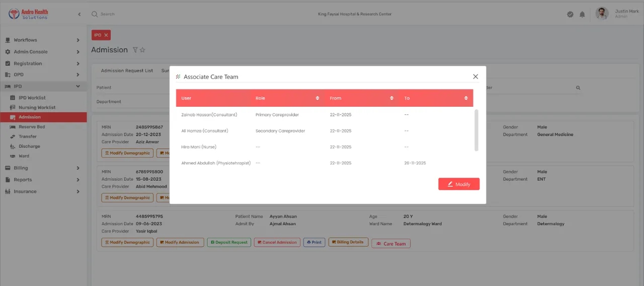Image resolution: width=644 pixels, height=286 pixels.
Task: Click the Admin Console gear icon
Action: pyautogui.click(x=8, y=52)
